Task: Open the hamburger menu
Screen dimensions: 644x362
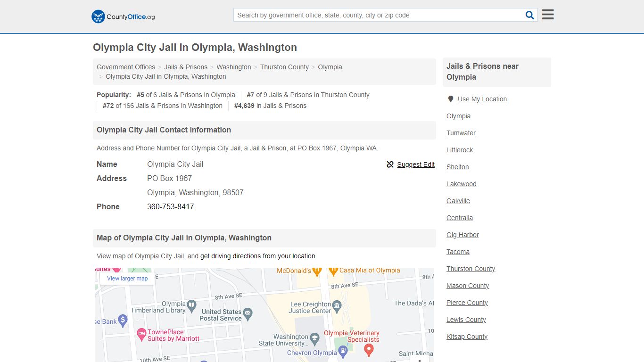Action: pos(548,15)
